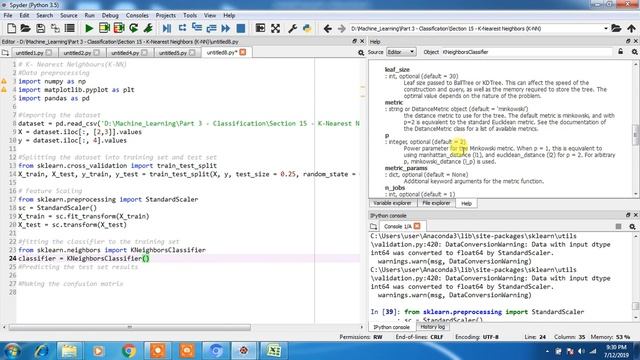Create a new file with toolbar icon
Screen dimensions: 640x360
[11, 28]
